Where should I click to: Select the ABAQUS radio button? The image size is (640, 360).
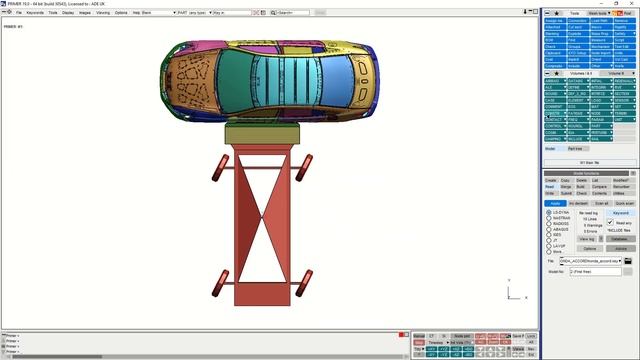point(549,229)
